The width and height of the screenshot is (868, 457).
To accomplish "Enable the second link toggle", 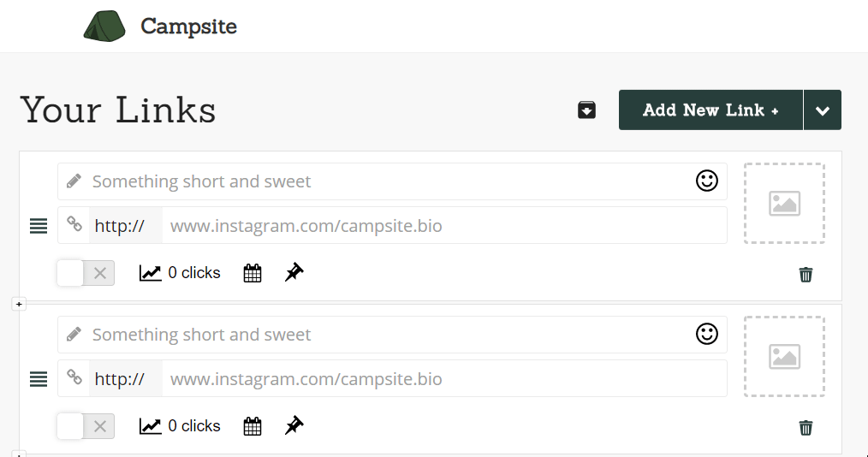I will tap(86, 426).
